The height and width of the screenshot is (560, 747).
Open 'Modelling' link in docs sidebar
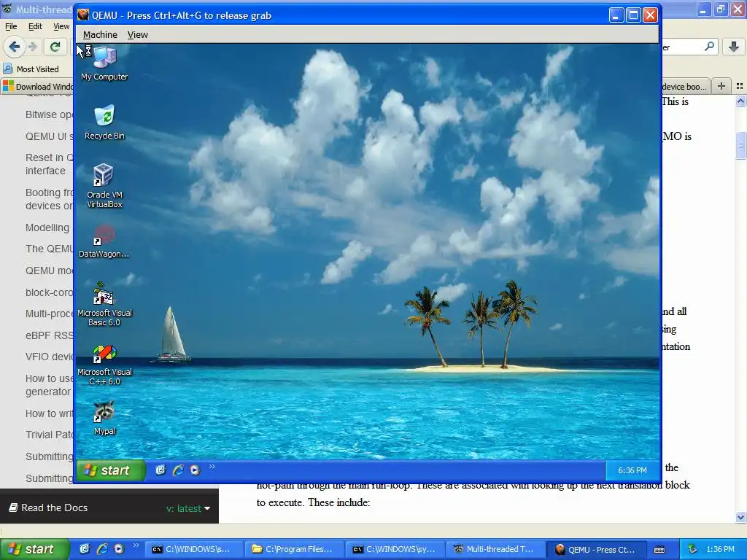point(47,227)
